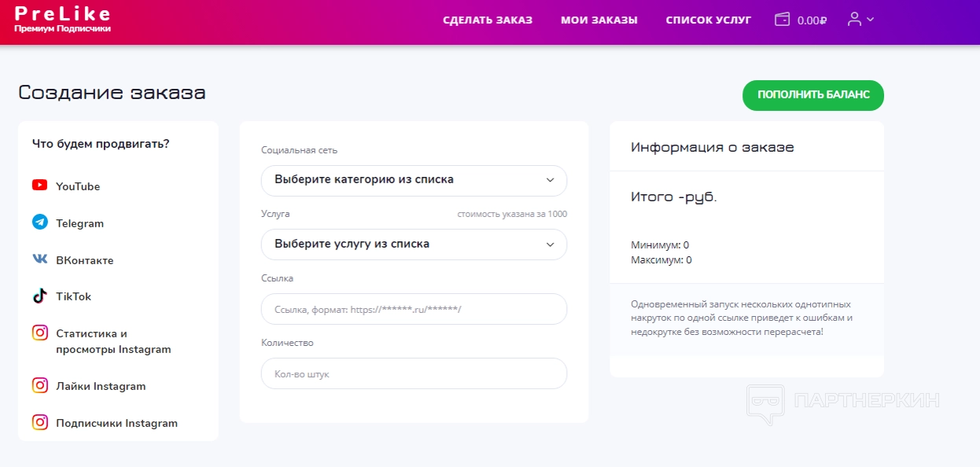
Task: Click стоимость указана за 1000 note
Action: pos(512,214)
